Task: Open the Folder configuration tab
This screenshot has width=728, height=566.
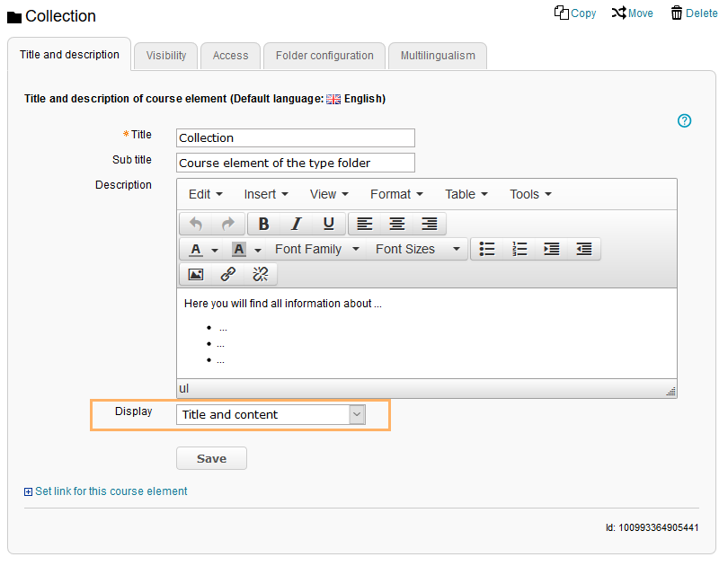Action: (x=324, y=56)
